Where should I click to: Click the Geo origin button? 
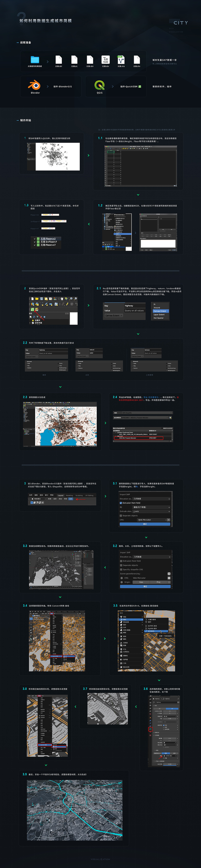141,582
